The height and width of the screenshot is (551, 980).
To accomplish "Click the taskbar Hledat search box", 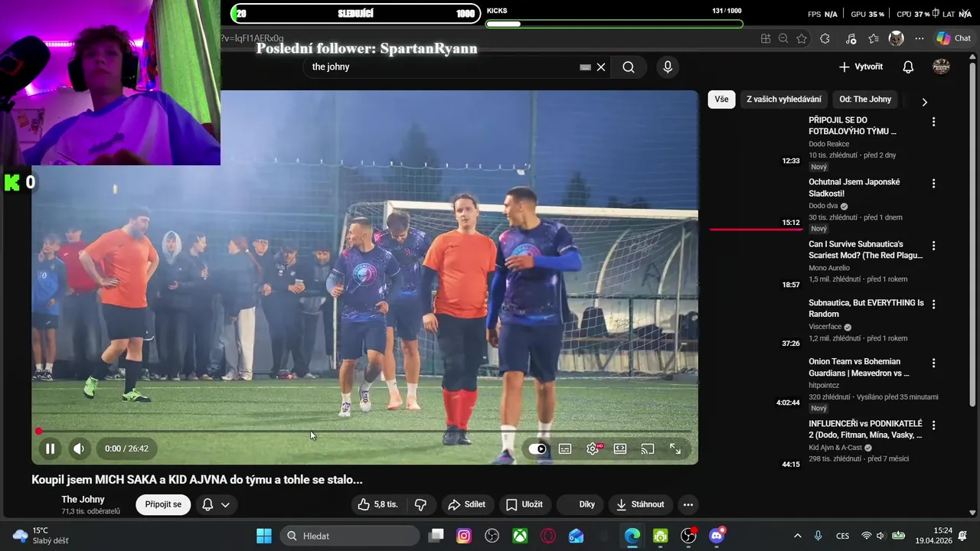I will click(x=350, y=536).
